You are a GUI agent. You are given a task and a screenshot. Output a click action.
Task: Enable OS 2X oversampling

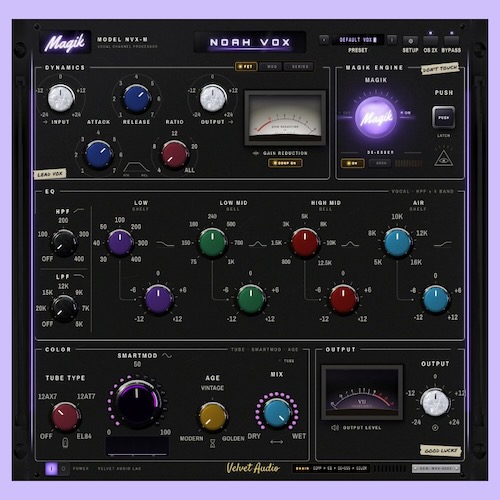coord(430,41)
